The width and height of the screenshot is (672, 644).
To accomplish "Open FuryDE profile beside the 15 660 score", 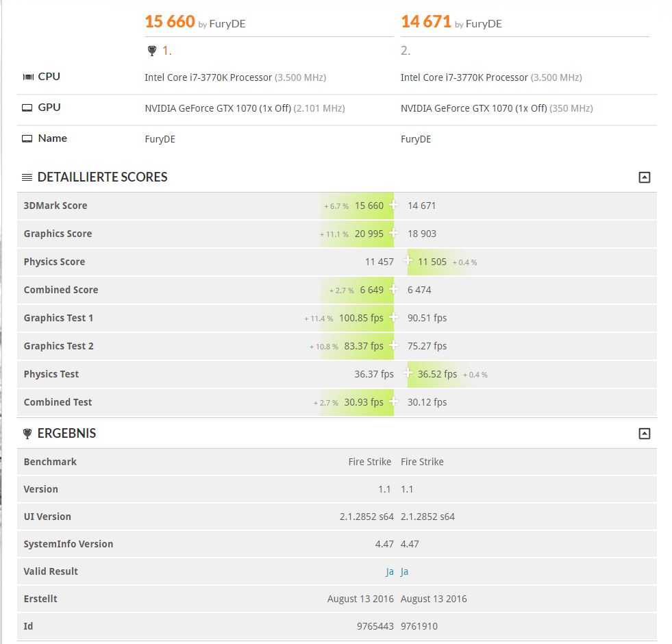I will 227,24.
